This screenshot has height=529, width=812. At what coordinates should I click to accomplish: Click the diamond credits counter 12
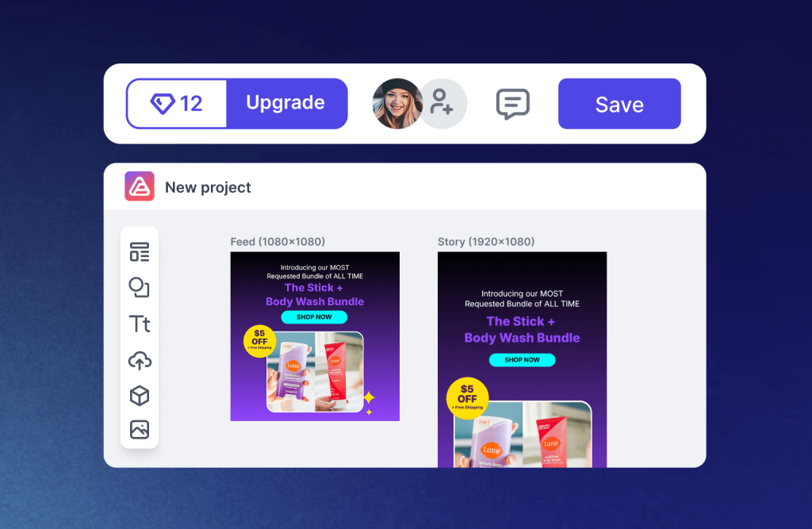pos(177,104)
